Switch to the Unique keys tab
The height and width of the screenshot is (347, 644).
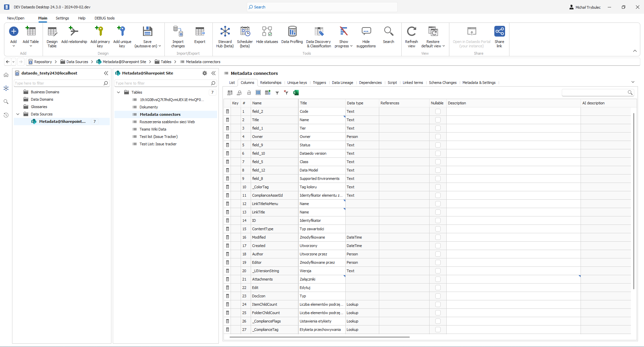tap(297, 83)
